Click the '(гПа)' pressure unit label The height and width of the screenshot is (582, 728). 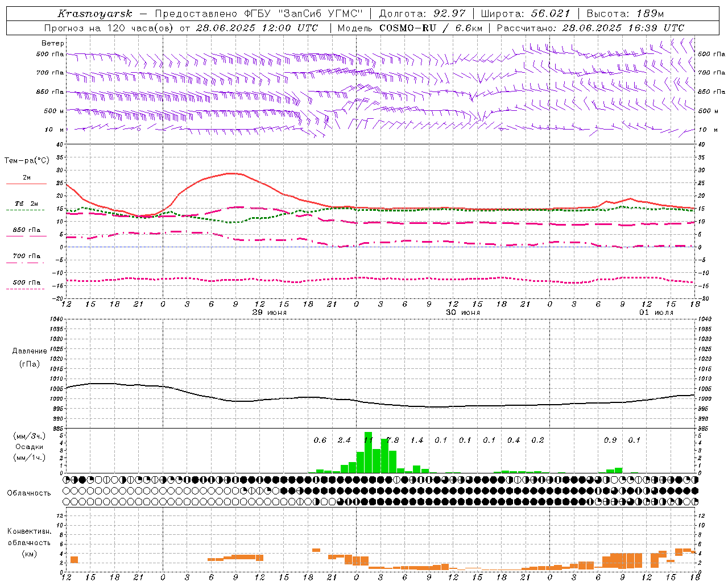30,364
